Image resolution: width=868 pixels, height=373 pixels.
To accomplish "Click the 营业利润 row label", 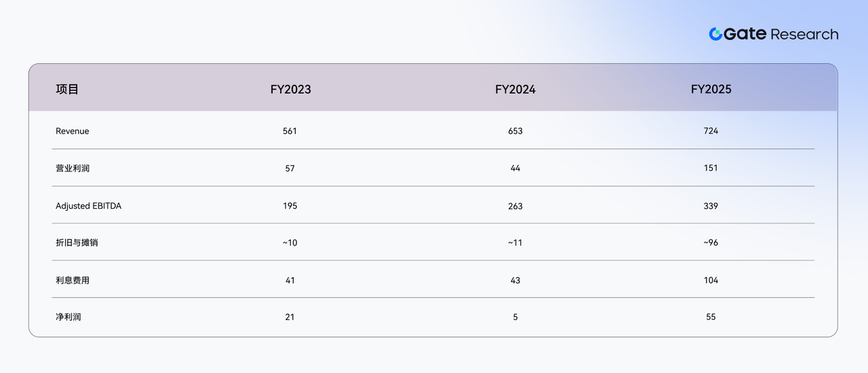I will (73, 168).
